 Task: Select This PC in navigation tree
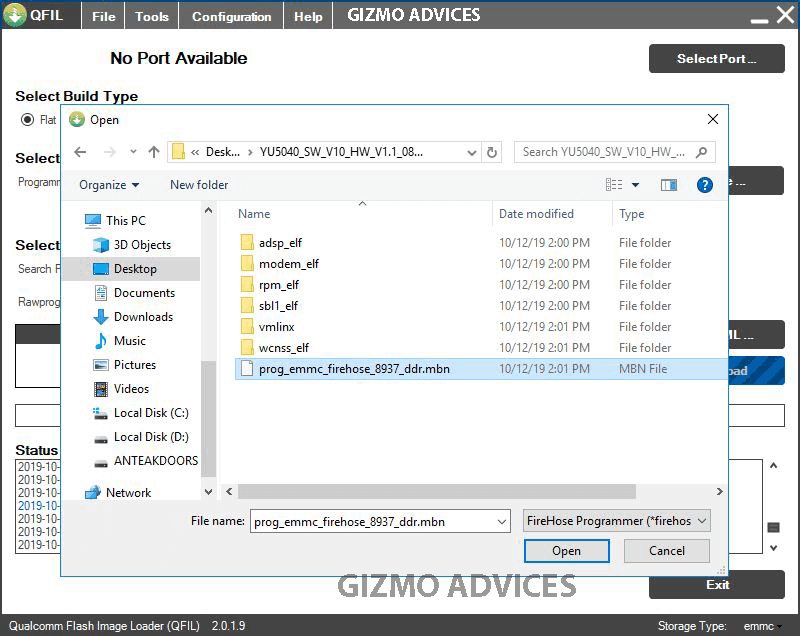pos(126,220)
